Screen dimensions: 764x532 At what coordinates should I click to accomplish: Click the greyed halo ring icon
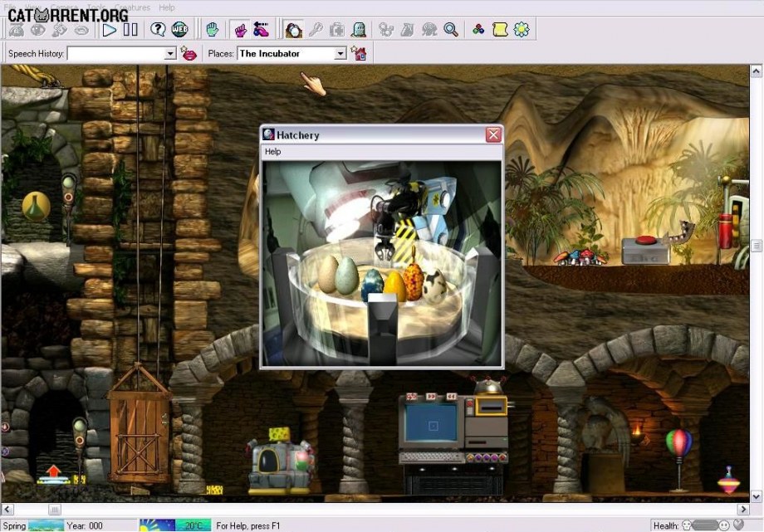coord(81,30)
